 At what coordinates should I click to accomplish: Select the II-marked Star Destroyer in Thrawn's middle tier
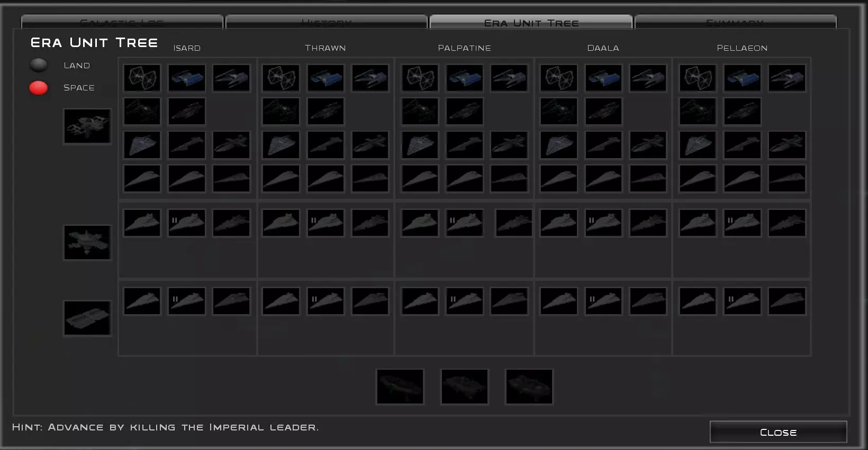tap(325, 223)
